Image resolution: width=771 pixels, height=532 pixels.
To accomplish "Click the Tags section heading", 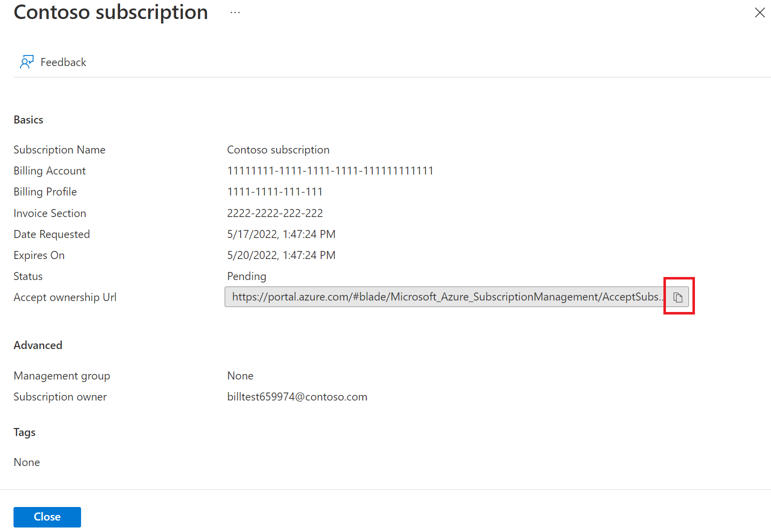I will 25,432.
